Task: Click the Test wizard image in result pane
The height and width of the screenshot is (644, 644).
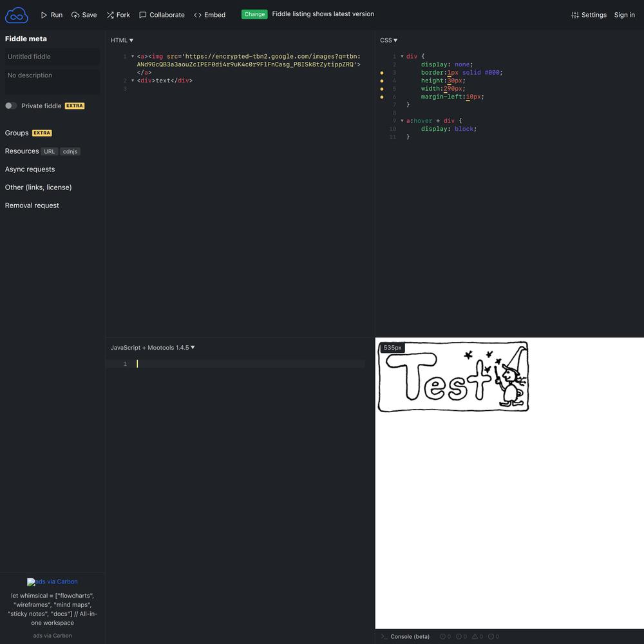Action: pyautogui.click(x=453, y=376)
